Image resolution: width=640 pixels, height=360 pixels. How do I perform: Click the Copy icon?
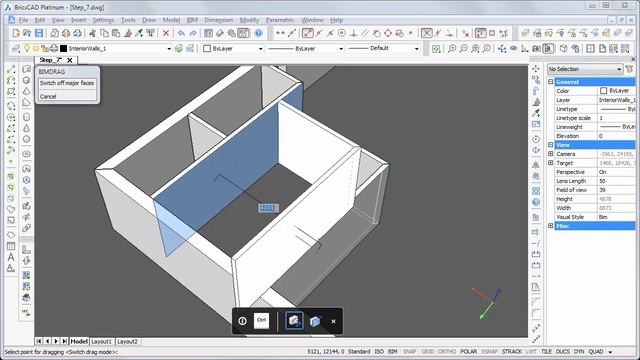(x=104, y=33)
